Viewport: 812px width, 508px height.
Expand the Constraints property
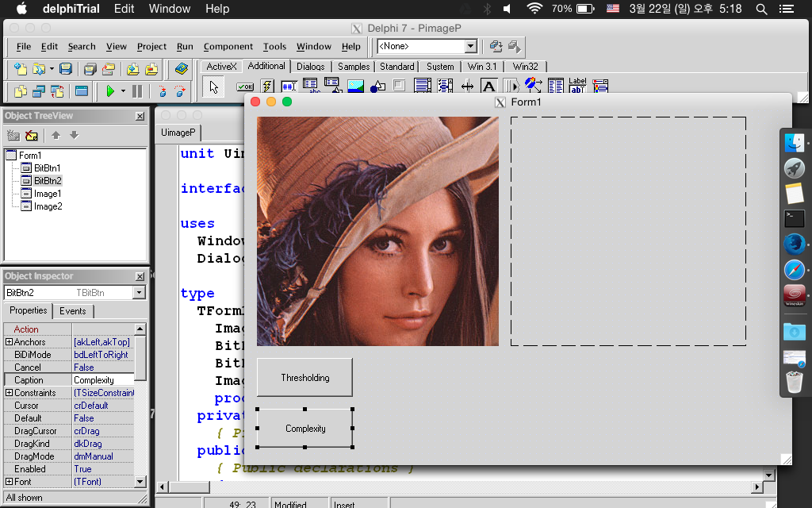tap(10, 393)
